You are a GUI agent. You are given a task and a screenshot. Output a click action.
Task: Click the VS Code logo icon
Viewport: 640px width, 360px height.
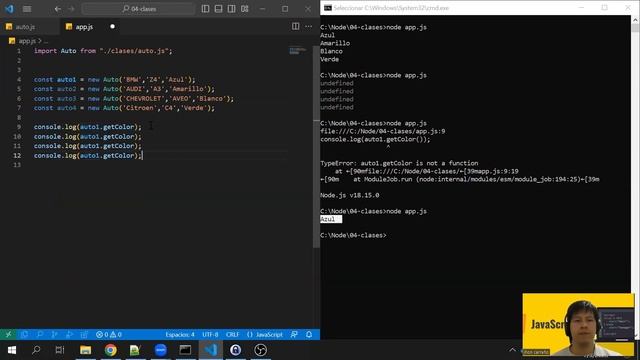tap(9, 9)
